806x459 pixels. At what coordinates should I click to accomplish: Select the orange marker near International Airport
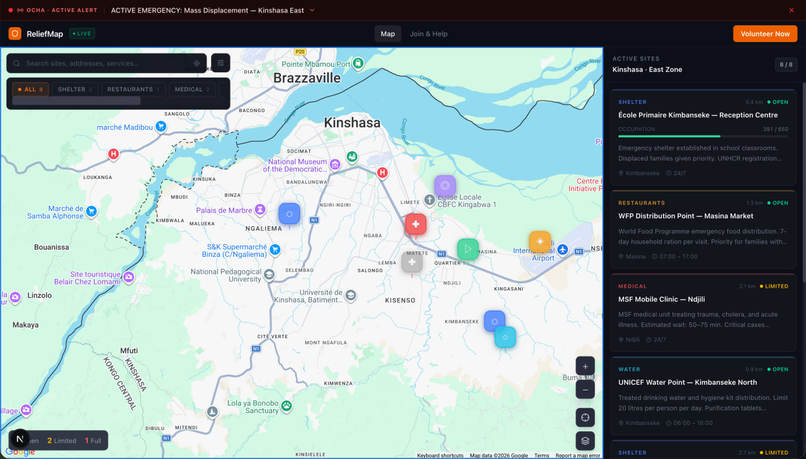[x=540, y=242]
